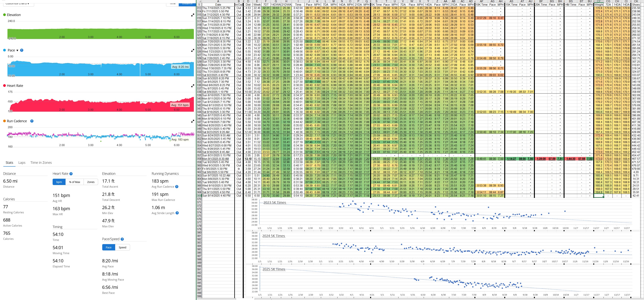Click 'Avg: 183 spm' label on Cadence chart
The image size is (644, 300).
(180, 139)
